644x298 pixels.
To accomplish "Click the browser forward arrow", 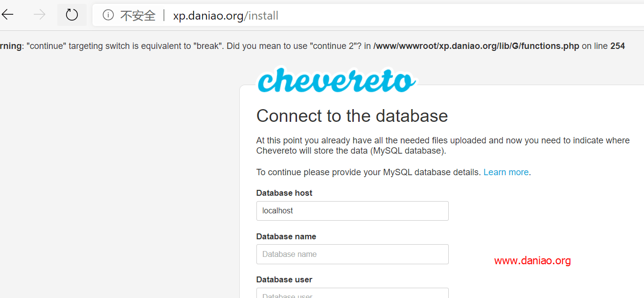I will point(39,15).
